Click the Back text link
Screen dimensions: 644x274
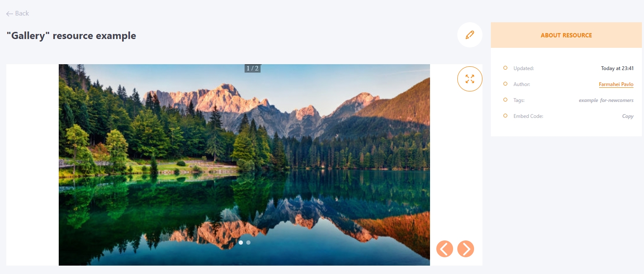tap(22, 13)
